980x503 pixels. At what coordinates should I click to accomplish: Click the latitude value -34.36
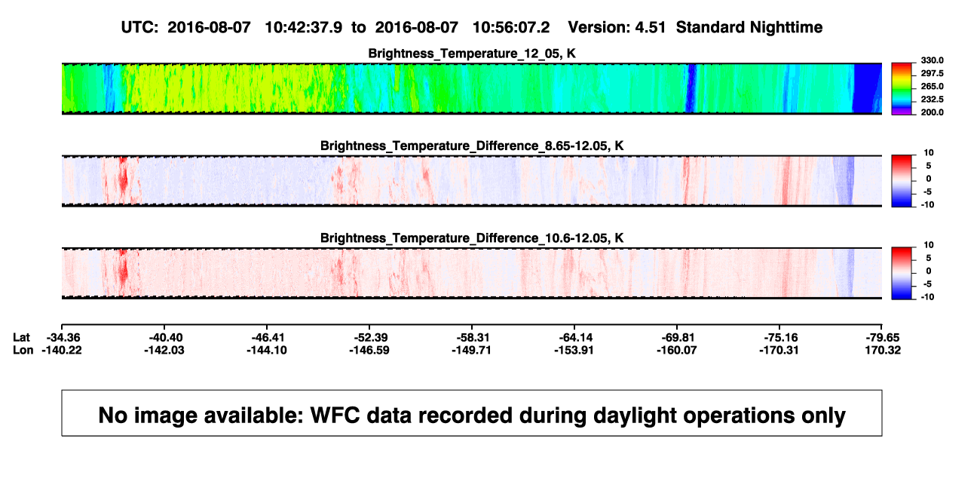point(63,337)
